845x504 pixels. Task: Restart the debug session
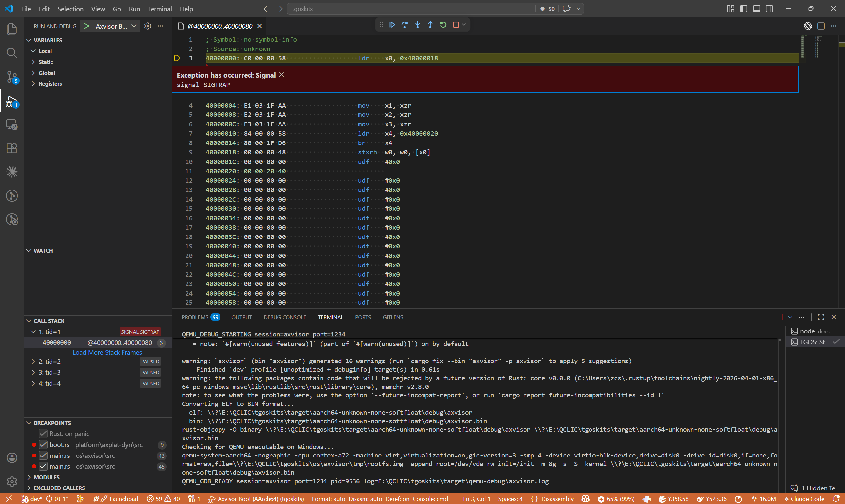click(443, 25)
